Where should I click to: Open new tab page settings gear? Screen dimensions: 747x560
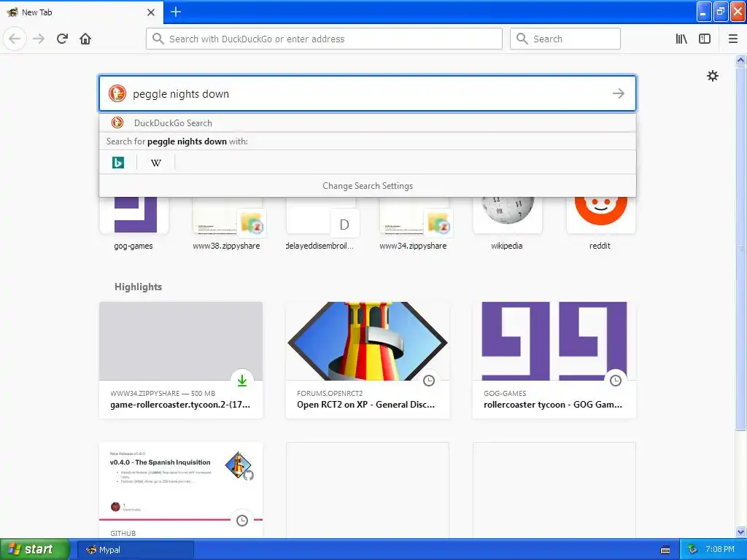point(712,76)
